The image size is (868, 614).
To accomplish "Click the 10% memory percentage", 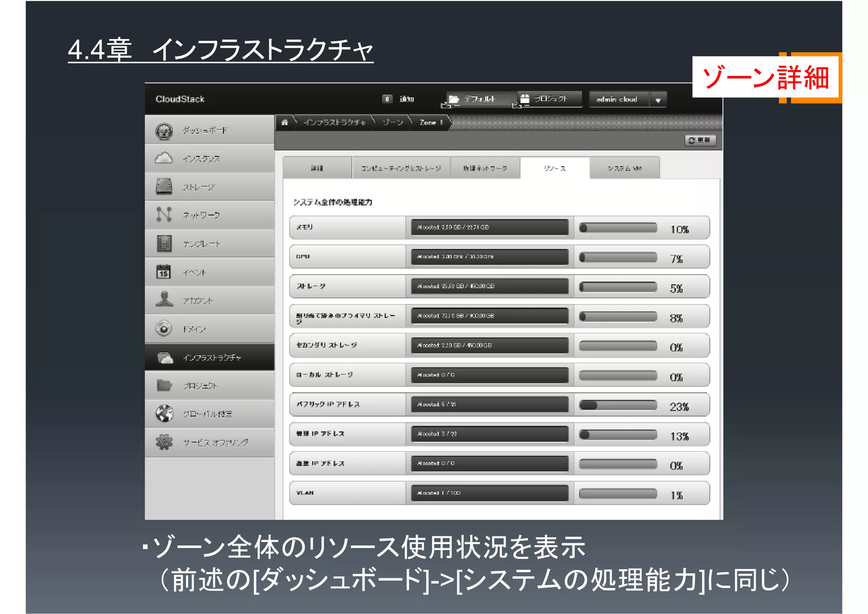I will point(679,229).
